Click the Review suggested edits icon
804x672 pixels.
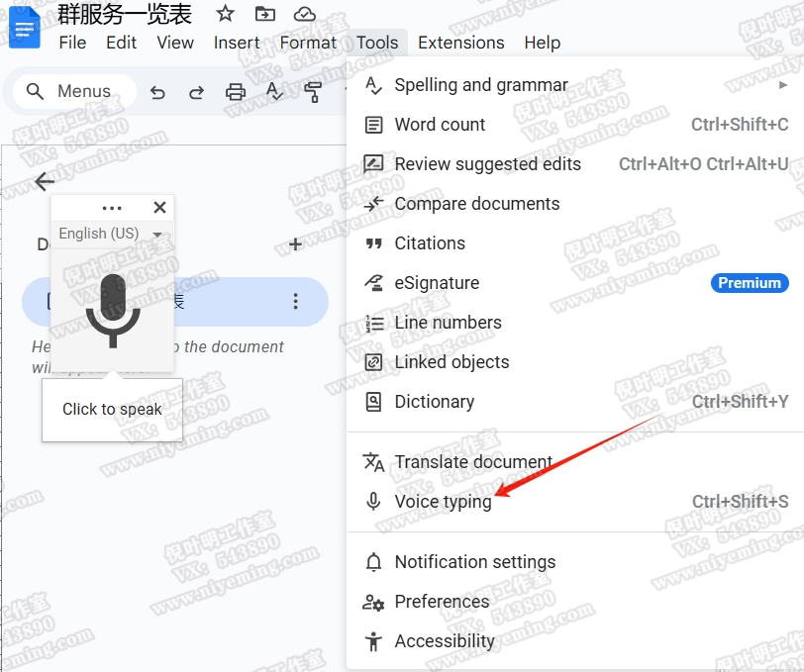373,164
